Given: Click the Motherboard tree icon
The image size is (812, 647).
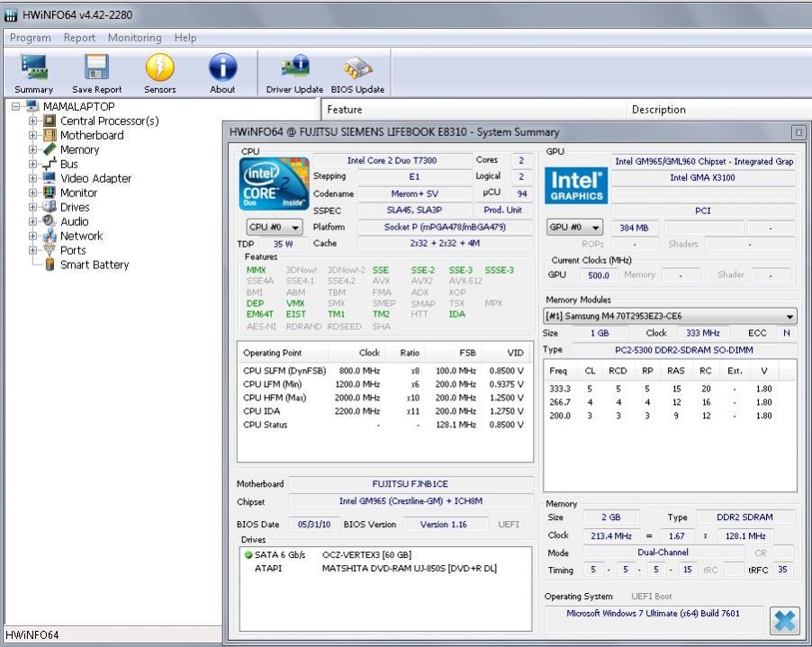Looking at the screenshot, I should point(50,136).
